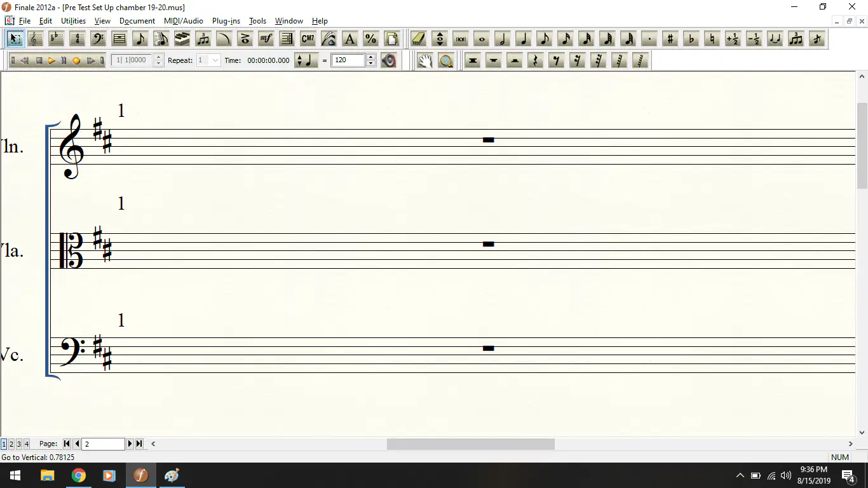The height and width of the screenshot is (488, 868).
Task: Select the Repitch tool with up-down arrows
Action: 440,39
